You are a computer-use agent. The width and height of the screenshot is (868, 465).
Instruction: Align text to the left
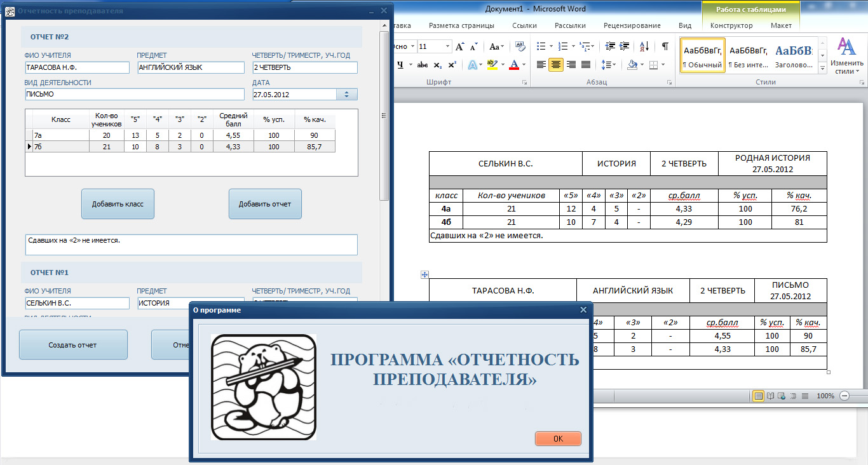(541, 65)
